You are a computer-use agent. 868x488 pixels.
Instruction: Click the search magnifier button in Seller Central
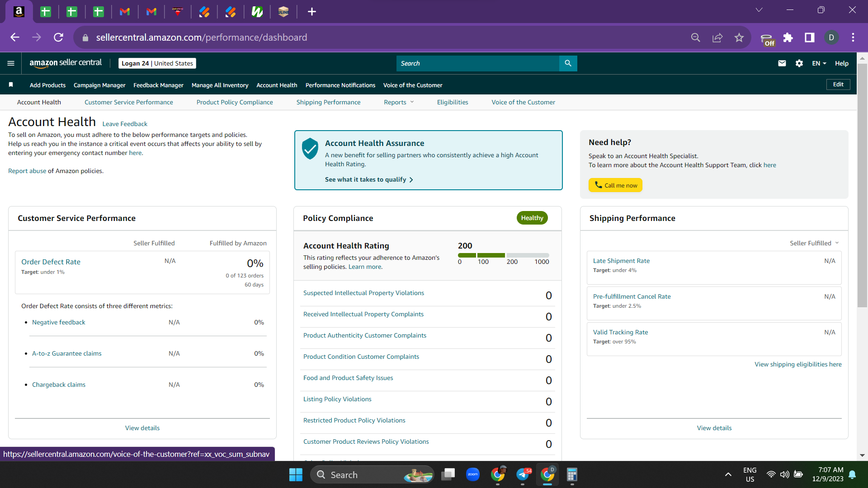click(x=568, y=63)
